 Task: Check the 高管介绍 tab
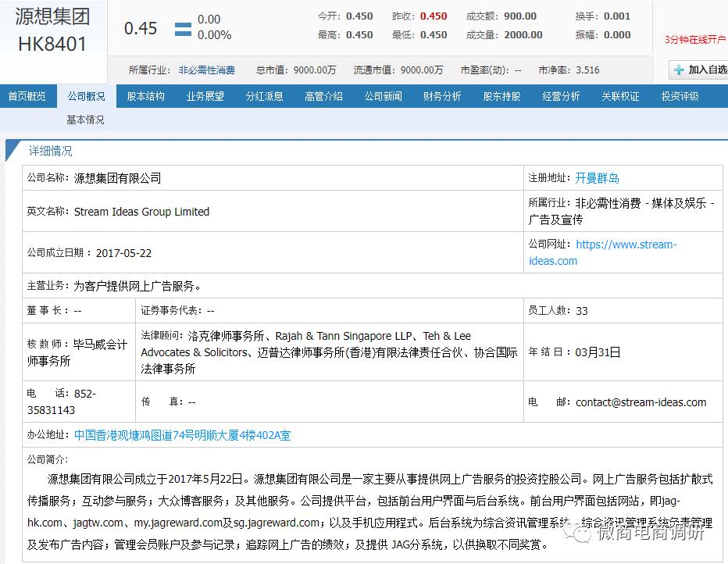click(x=323, y=95)
